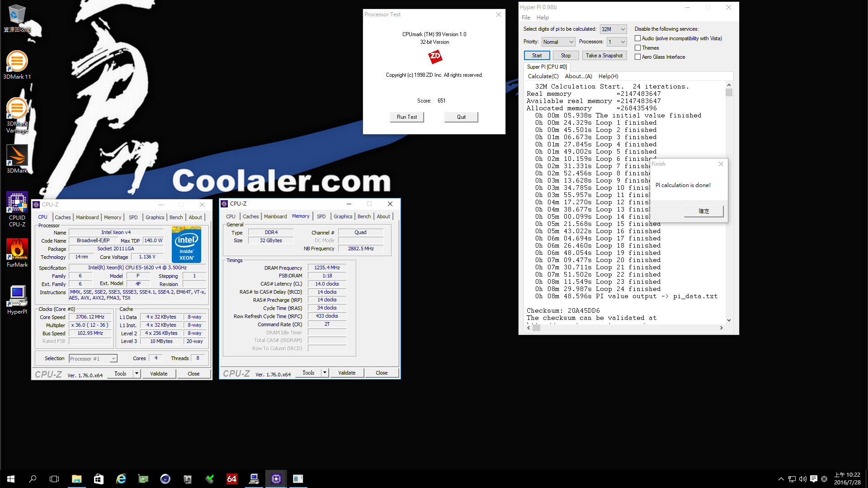The image size is (868, 488).
Task: Open the CPUID CPU-Z desktop shortcut
Action: [17, 209]
